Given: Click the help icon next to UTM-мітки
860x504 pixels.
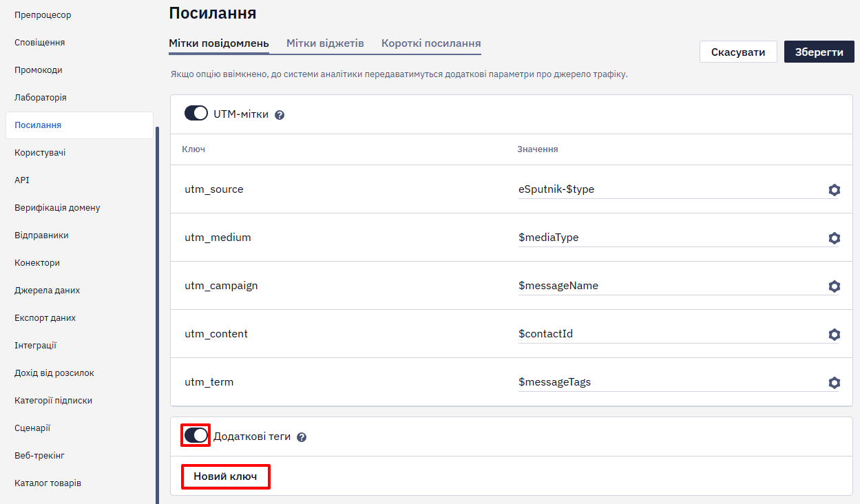Looking at the screenshot, I should tap(280, 115).
